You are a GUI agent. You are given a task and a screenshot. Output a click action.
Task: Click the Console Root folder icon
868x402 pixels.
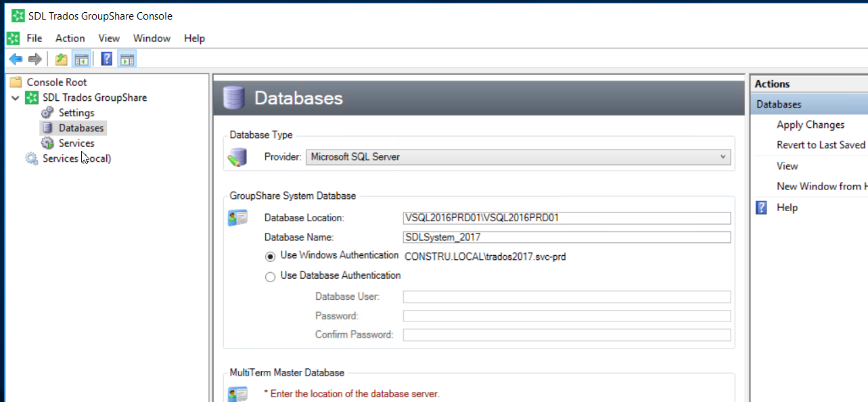pyautogui.click(x=16, y=82)
